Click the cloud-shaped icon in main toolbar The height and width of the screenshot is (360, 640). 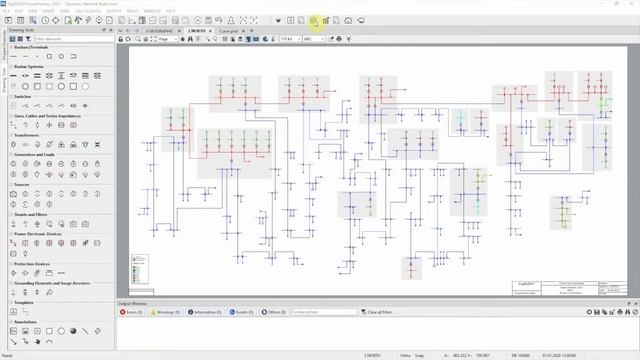348,20
